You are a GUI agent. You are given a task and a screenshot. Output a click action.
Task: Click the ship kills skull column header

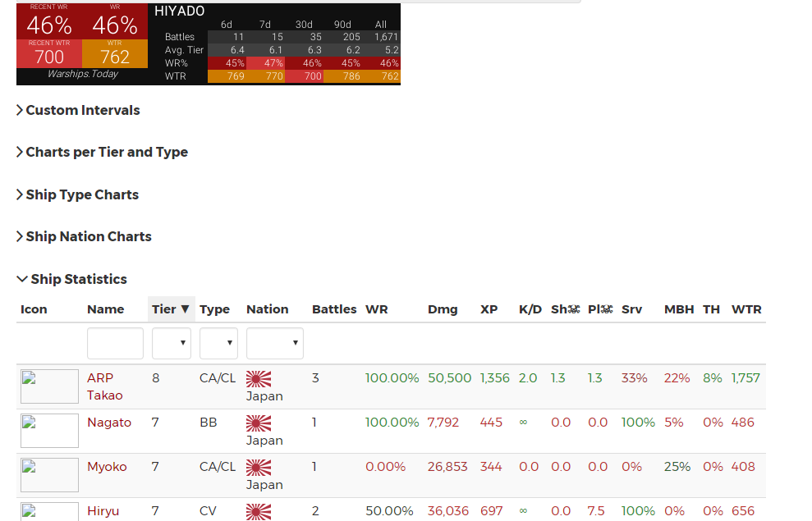pyautogui.click(x=565, y=309)
